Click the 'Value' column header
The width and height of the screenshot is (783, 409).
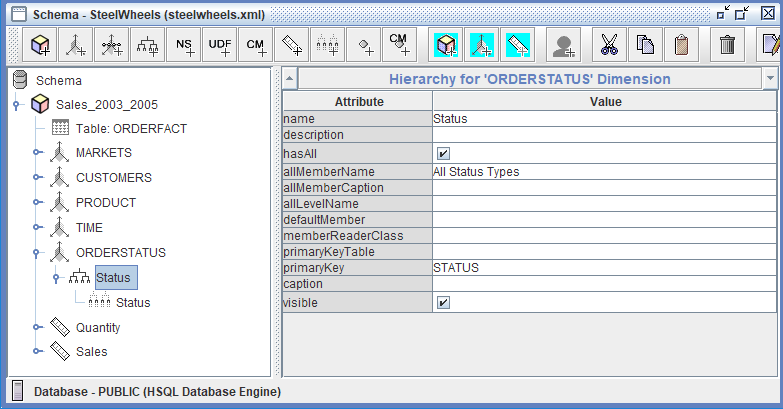[x=605, y=102]
